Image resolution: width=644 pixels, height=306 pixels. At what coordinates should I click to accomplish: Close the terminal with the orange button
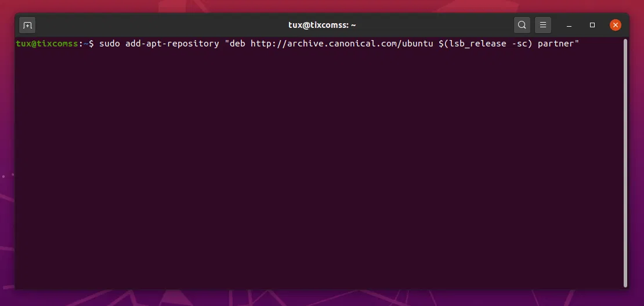tap(616, 25)
